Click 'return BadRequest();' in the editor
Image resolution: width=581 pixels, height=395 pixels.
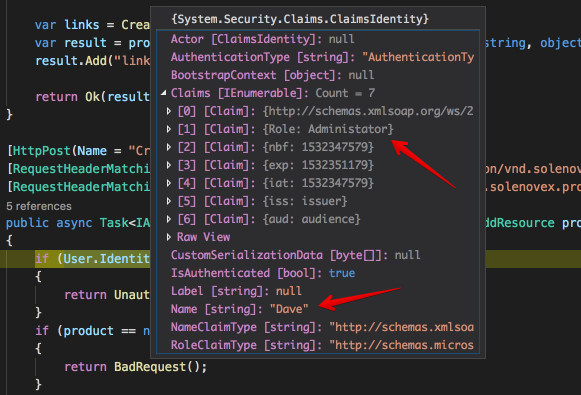(x=136, y=367)
